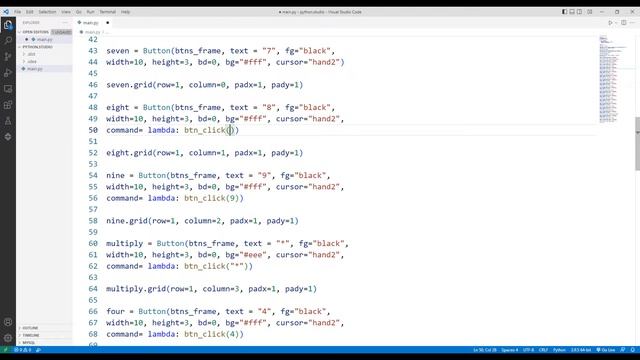
Task: Open the Extensions view
Action: [x=8, y=105]
